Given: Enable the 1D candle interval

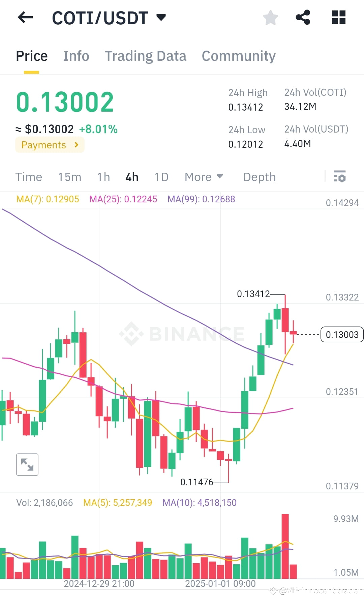Looking at the screenshot, I should click(161, 176).
